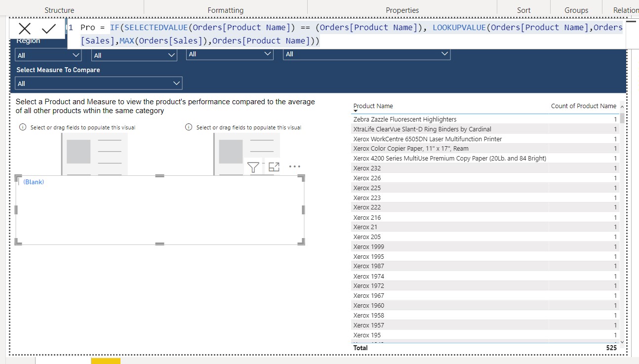Cancel the DAX formula edit
This screenshot has width=639, height=364.
[24, 29]
